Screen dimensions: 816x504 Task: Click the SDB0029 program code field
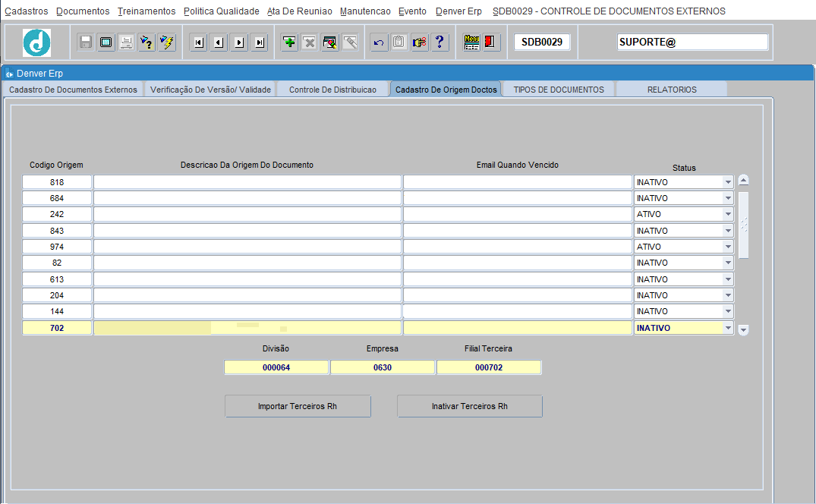[542, 43]
